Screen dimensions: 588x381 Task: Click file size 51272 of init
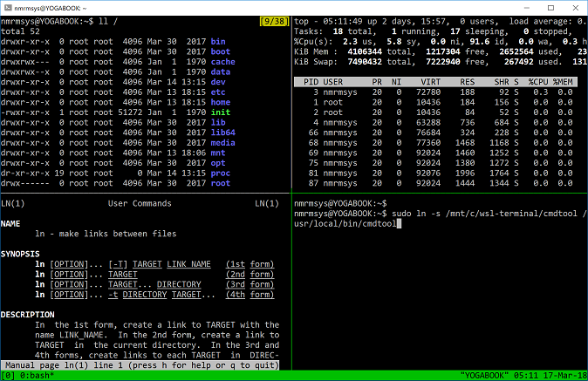pyautogui.click(x=130, y=112)
